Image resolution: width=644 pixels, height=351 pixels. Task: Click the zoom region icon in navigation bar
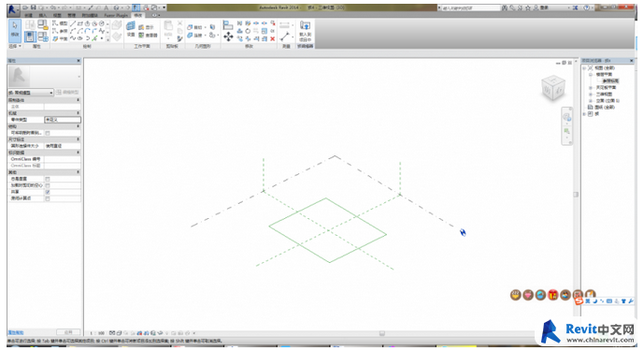point(566,131)
